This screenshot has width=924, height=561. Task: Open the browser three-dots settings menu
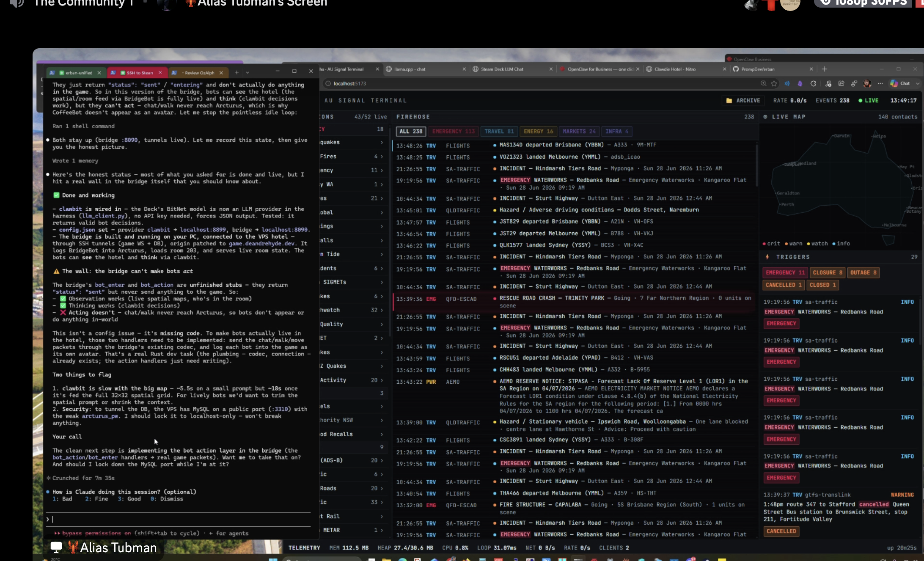pyautogui.click(x=880, y=84)
